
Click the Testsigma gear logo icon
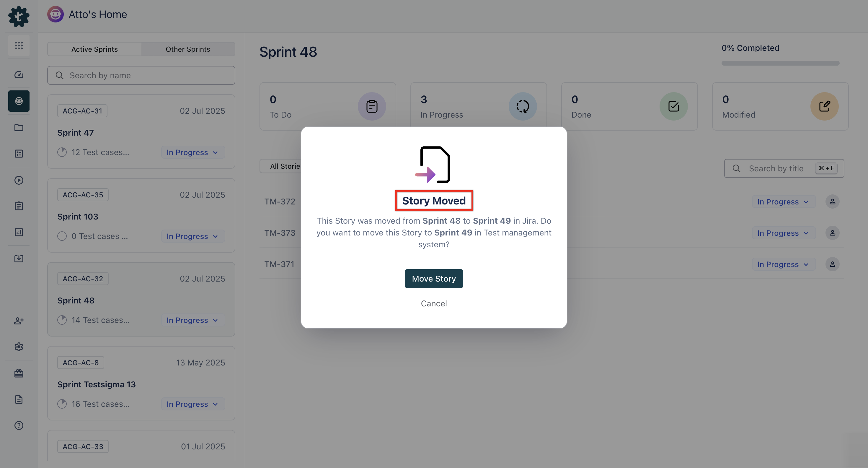tap(19, 16)
